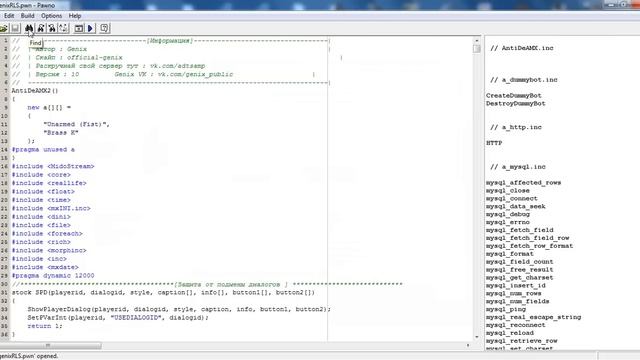Click the '// a_dummybot.inc' header in list
Image resolution: width=640 pixels, height=360 pixels.
pos(524,80)
